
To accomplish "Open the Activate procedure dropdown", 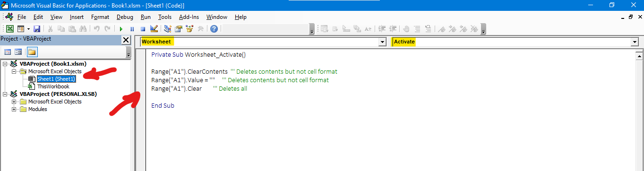I will (x=635, y=42).
